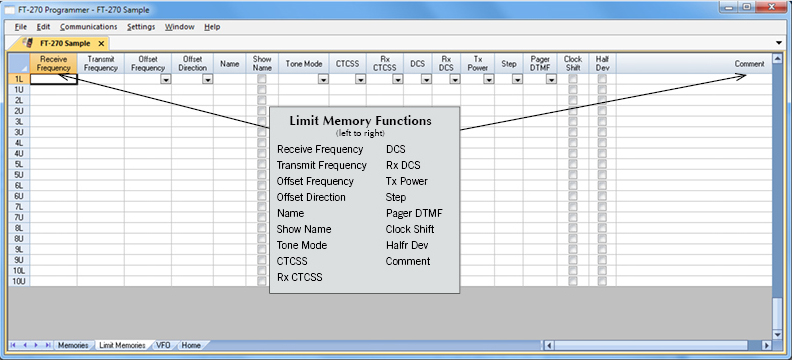Select row header 5U
The height and width of the screenshot is (360, 792).
(19, 175)
